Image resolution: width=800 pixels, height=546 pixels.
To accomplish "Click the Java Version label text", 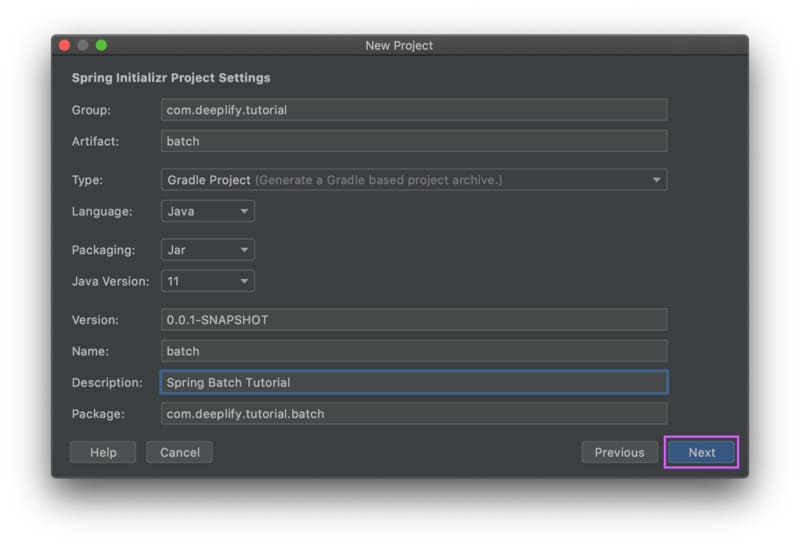I will pos(110,281).
